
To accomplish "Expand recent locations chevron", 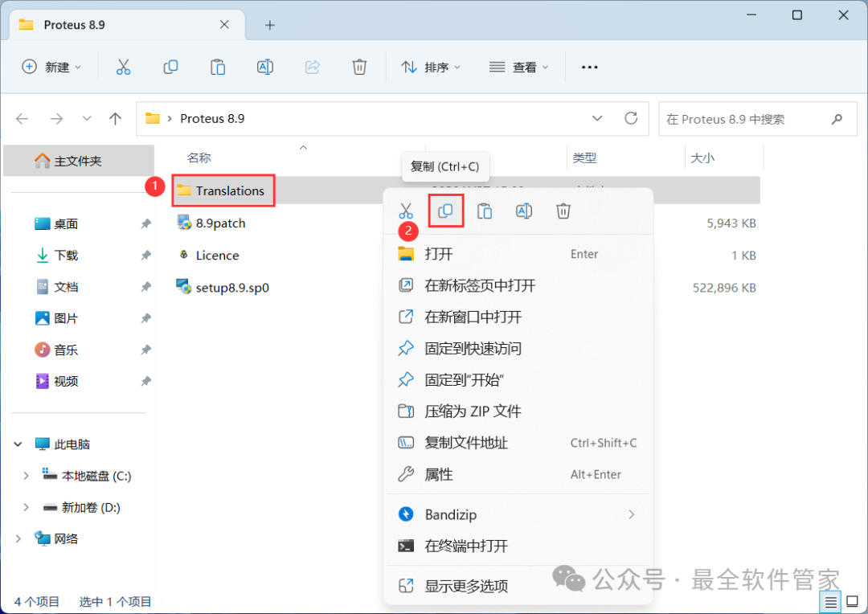I will tap(86, 118).
